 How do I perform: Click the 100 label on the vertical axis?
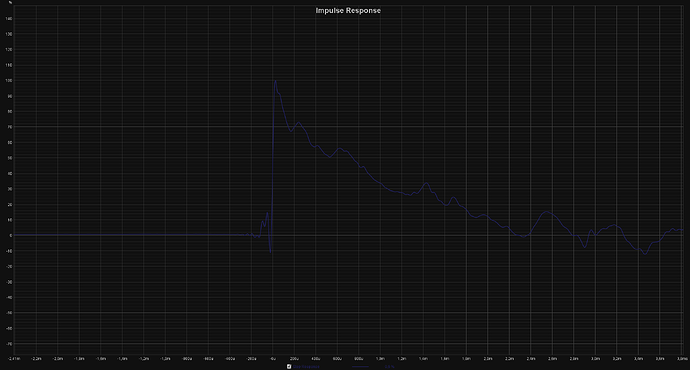pyautogui.click(x=9, y=81)
